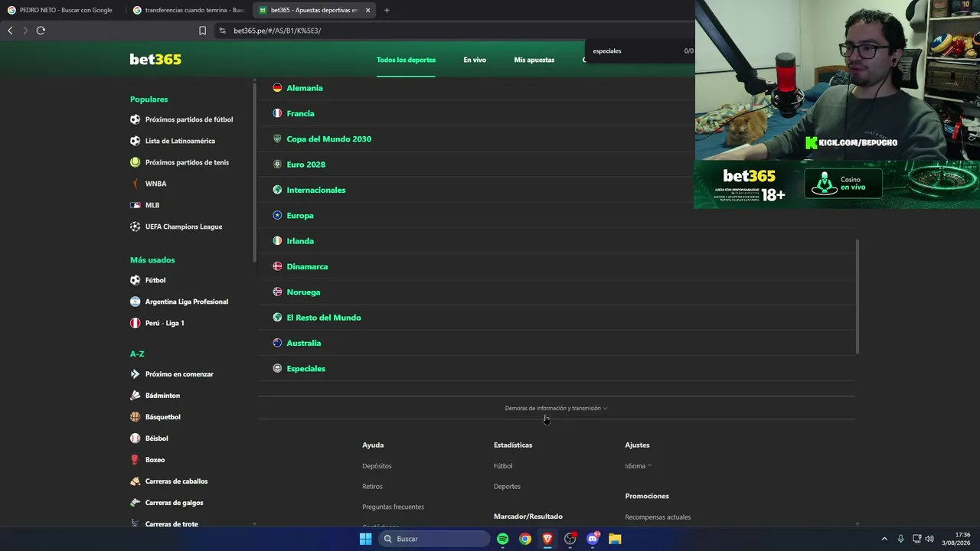Bookmark this page using address bar icon
The image size is (980, 551).
coord(202,31)
